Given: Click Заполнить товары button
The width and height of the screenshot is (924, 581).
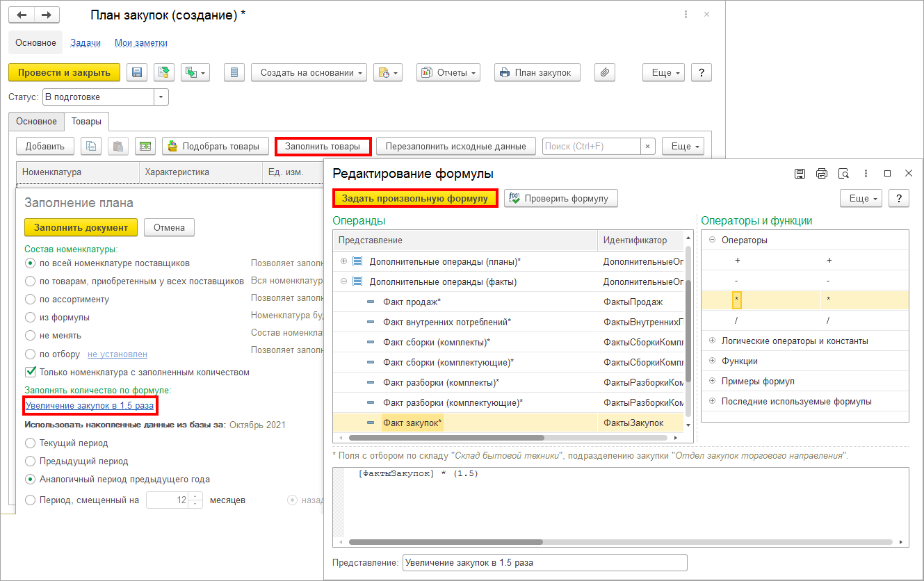Looking at the screenshot, I should (x=323, y=146).
